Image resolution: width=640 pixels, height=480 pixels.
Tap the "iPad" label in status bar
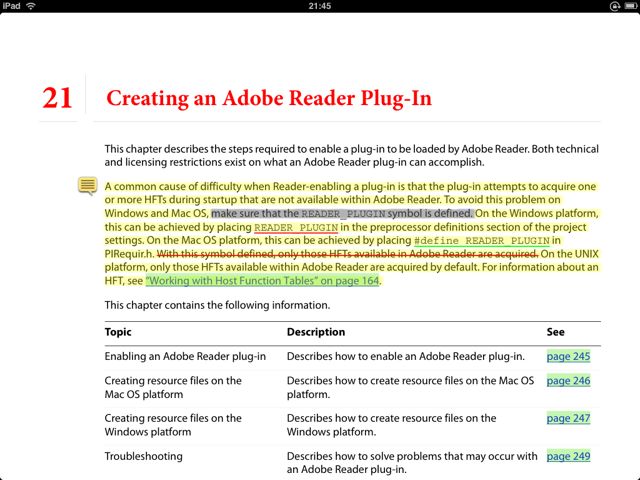[x=11, y=6]
